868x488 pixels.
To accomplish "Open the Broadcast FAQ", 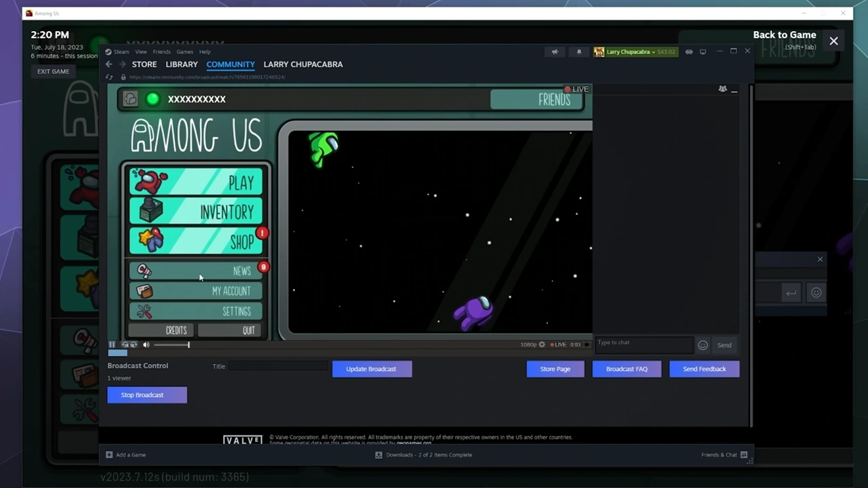I will point(626,369).
